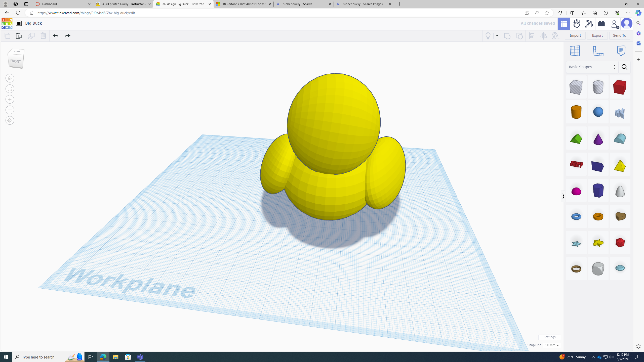Undo the last action
Image resolution: width=644 pixels, height=362 pixels.
pyautogui.click(x=56, y=36)
